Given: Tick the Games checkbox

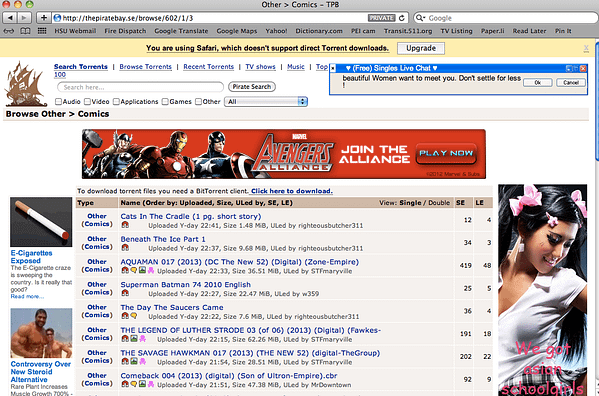Looking at the screenshot, I should click(x=165, y=102).
